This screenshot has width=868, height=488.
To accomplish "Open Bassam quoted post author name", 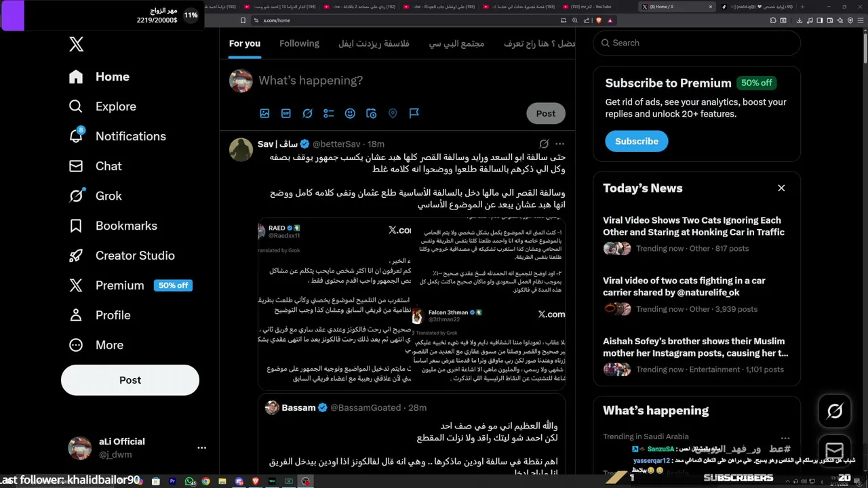I will tap(299, 407).
